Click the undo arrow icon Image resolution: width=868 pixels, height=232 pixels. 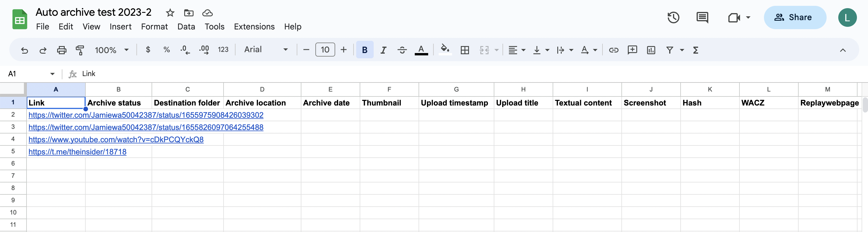(x=24, y=50)
